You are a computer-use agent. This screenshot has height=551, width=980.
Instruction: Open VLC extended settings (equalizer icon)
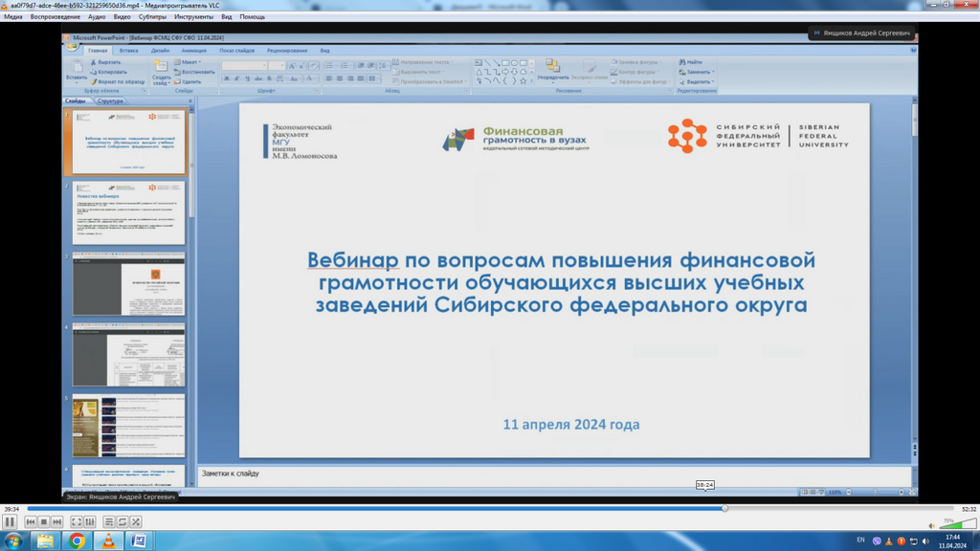(90, 521)
